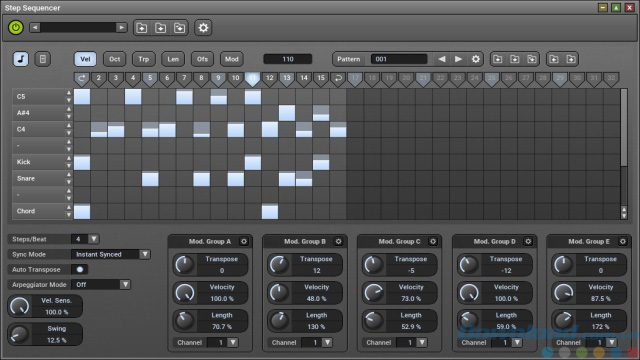Select step 11 marker
The height and width of the screenshot is (360, 640).
pos(253,79)
